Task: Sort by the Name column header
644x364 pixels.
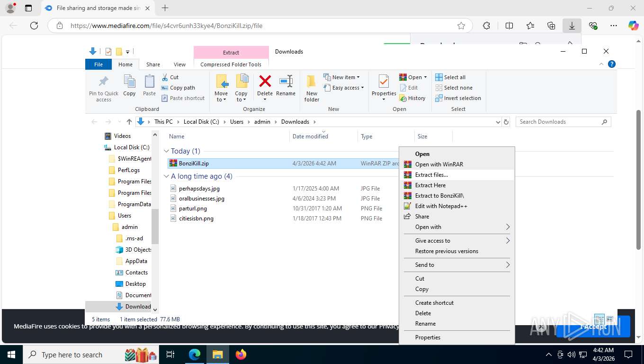Action: pos(227,136)
